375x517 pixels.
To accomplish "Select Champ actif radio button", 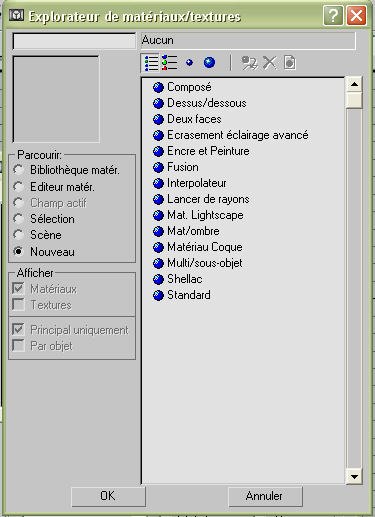I will click(x=18, y=203).
